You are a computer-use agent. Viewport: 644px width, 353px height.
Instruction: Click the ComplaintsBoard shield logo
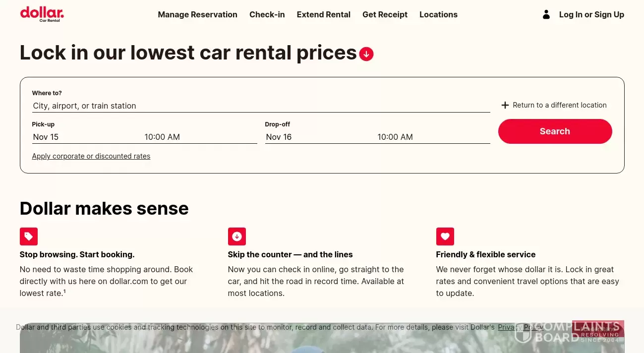tap(524, 334)
